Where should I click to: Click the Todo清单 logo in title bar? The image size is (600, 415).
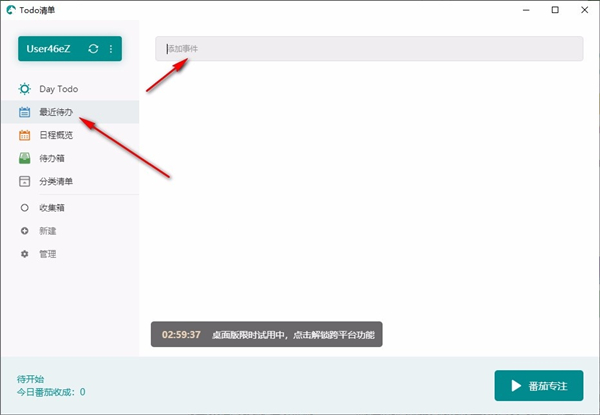10,9
